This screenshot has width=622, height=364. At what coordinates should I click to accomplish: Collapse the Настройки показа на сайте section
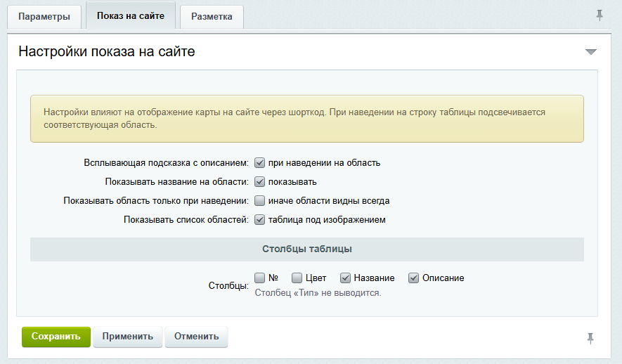click(590, 52)
